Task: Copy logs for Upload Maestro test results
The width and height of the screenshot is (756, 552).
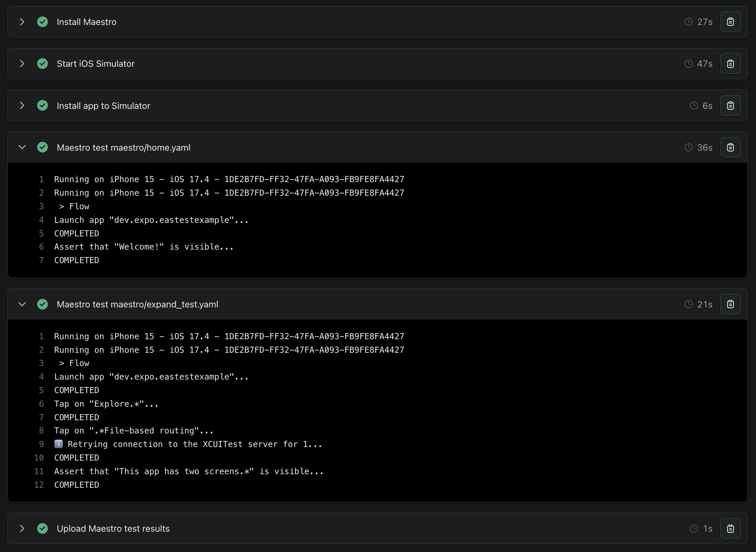Action: (x=730, y=528)
